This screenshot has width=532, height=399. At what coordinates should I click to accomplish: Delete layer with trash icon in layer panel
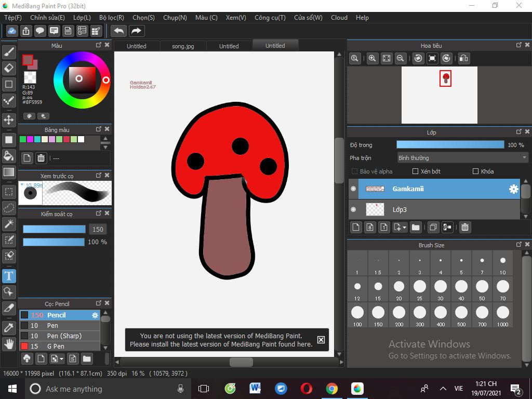465,227
